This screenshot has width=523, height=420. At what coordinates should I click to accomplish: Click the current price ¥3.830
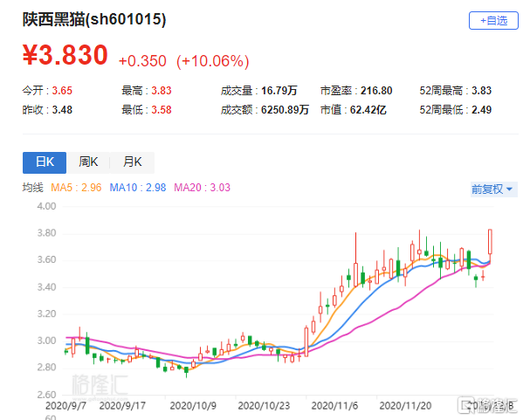tap(65, 55)
